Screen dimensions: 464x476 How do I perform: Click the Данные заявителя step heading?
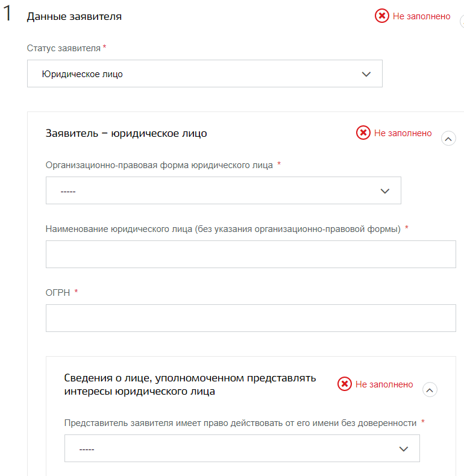point(74,16)
